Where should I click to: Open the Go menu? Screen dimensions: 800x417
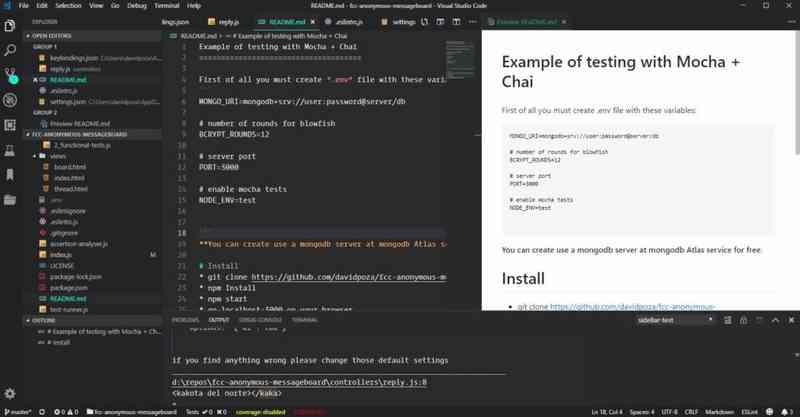pyautogui.click(x=115, y=6)
